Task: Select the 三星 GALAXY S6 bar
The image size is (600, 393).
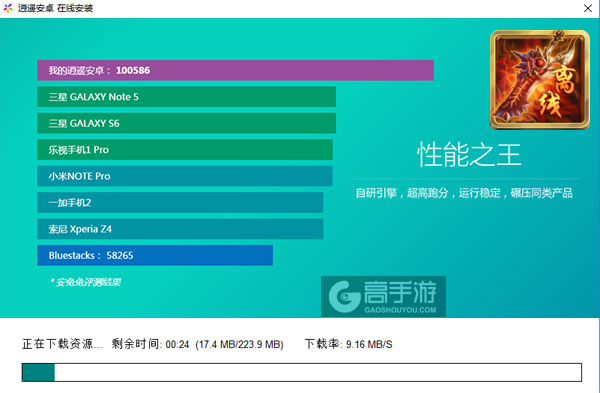Action: 186,123
